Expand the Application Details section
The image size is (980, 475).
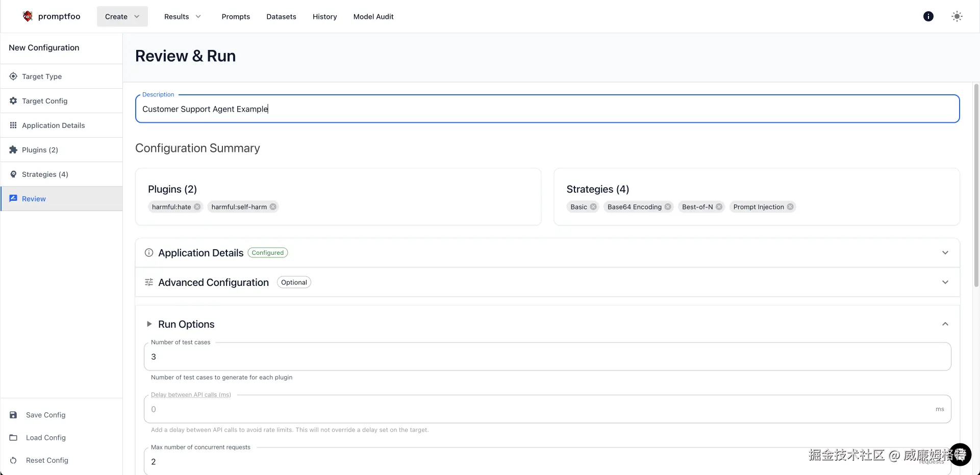pyautogui.click(x=945, y=253)
